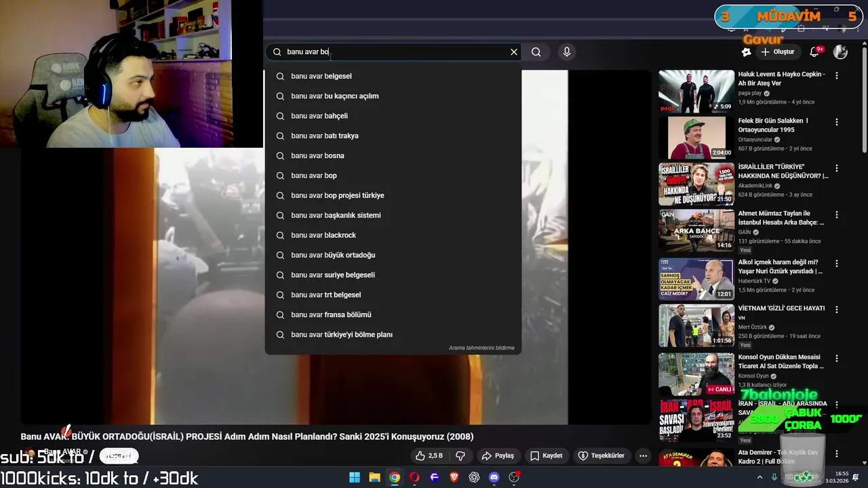Image resolution: width=868 pixels, height=488 pixels.
Task: Open the three-dot more actions under video
Action: point(643,456)
